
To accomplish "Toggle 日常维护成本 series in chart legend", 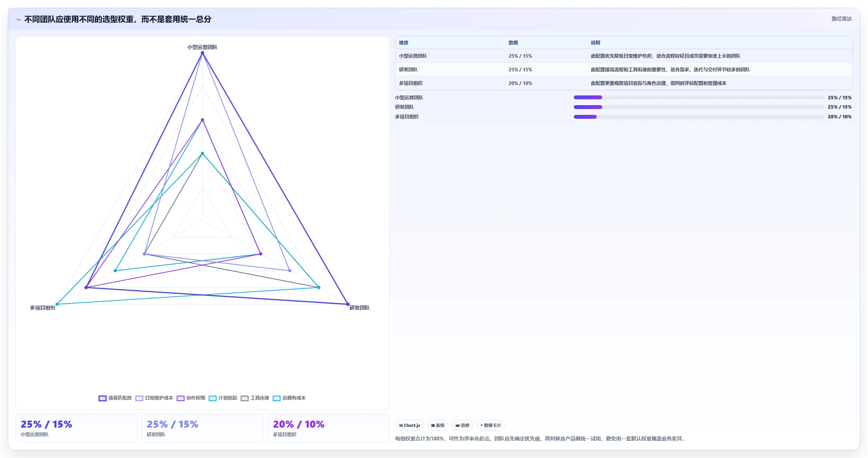I will 154,398.
